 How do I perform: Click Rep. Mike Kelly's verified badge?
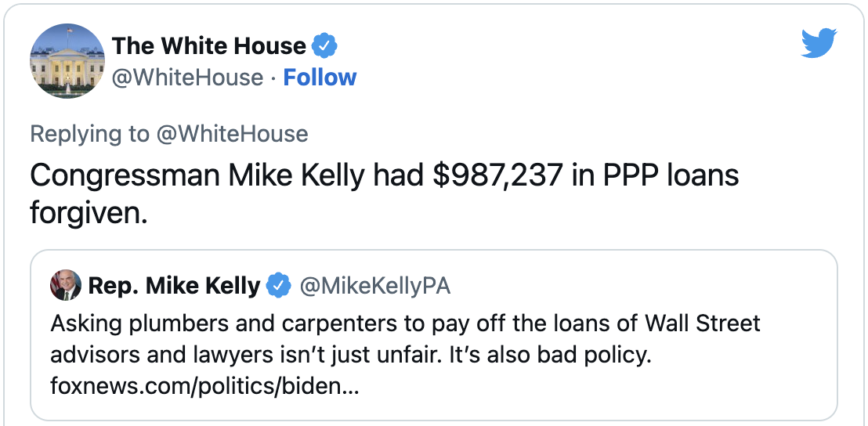(x=279, y=286)
